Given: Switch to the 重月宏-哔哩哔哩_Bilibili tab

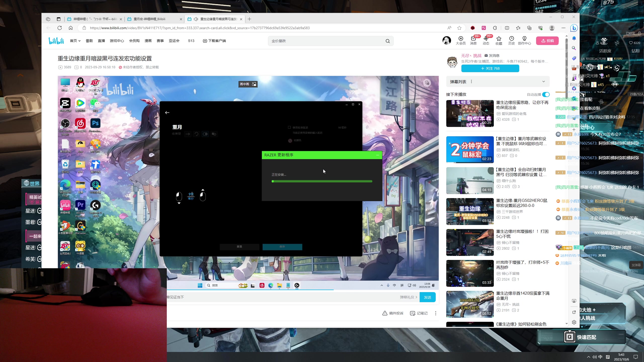Looking at the screenshot, I should (154, 19).
